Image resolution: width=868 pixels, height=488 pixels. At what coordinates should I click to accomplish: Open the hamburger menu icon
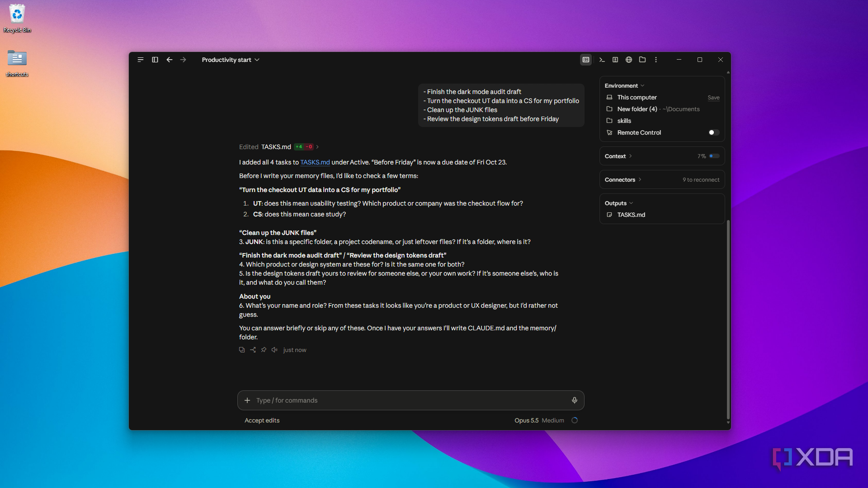click(141, 60)
